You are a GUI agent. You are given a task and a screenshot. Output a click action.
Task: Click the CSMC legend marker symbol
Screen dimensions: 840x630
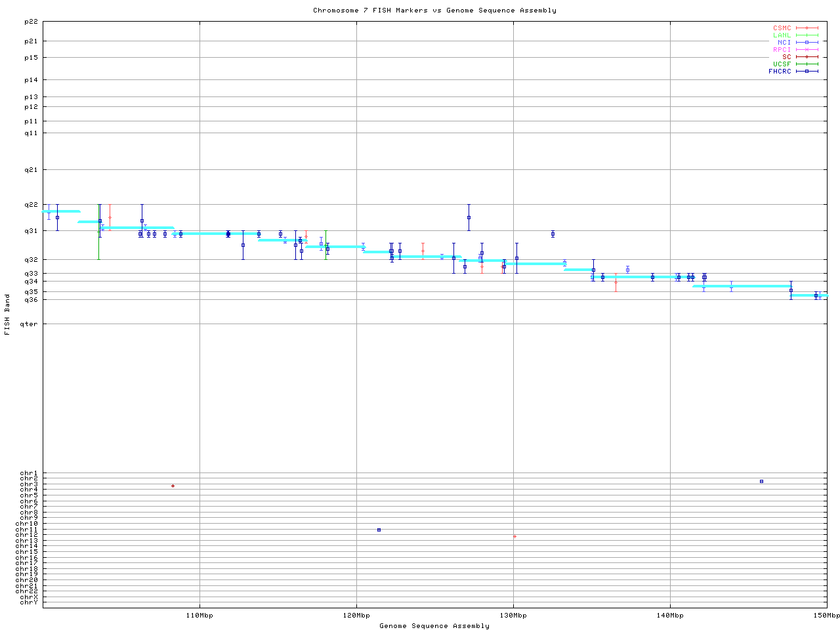807,28
